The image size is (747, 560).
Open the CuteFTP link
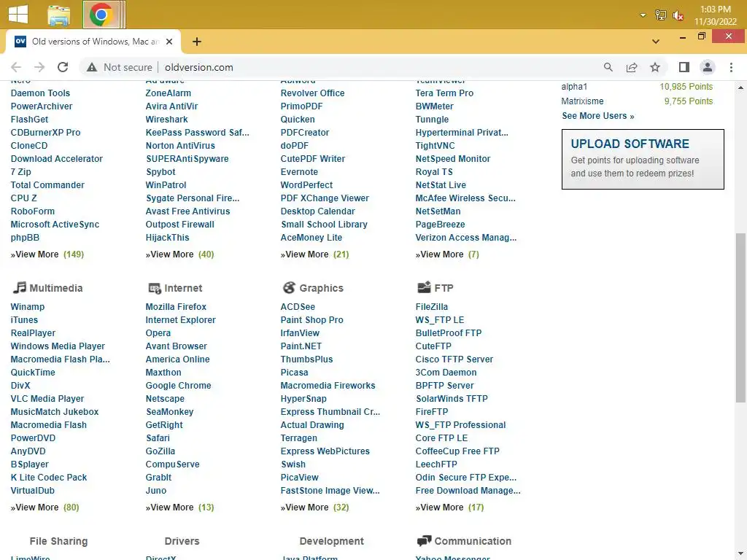coord(433,346)
